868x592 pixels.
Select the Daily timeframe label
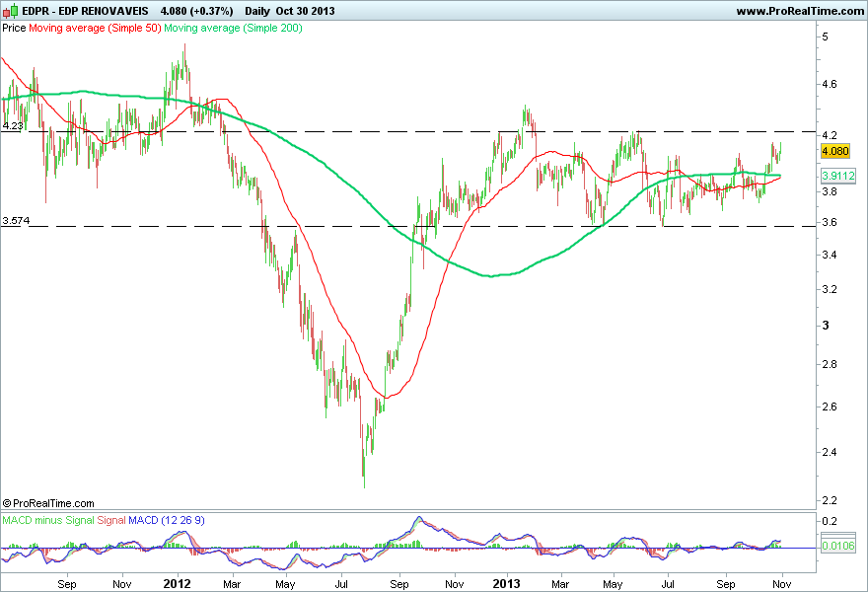coord(256,11)
